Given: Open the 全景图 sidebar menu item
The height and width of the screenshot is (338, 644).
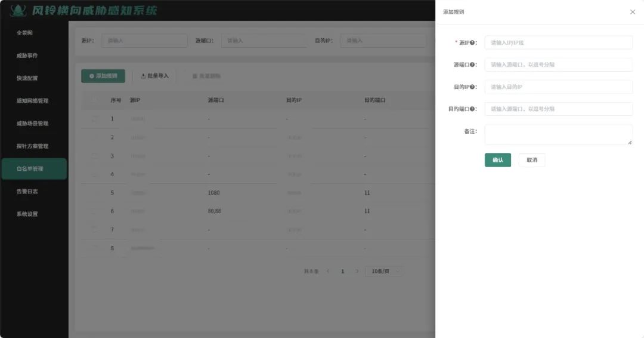Looking at the screenshot, I should pos(24,33).
